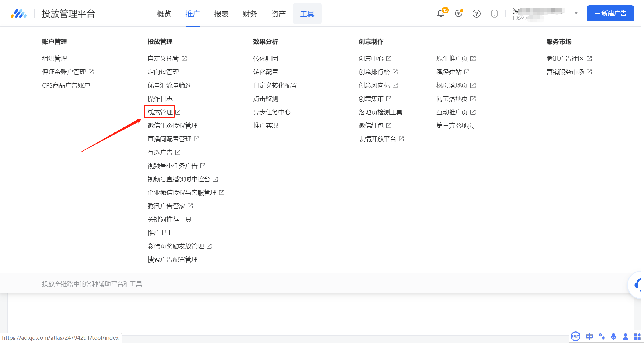Switch to the 工具 tab

[307, 14]
